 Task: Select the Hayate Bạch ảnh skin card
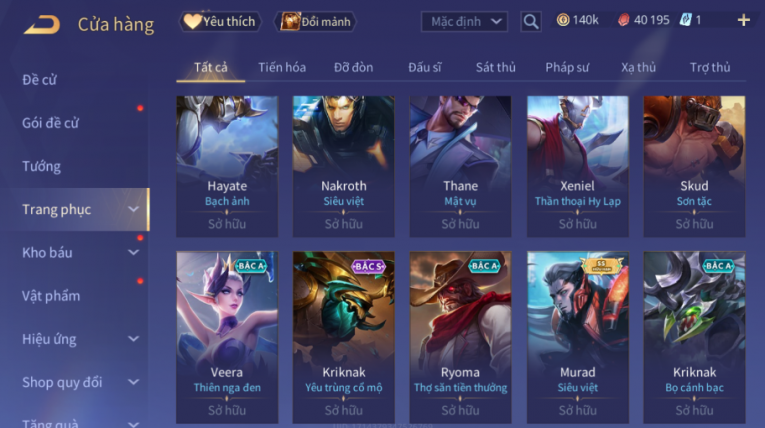(227, 166)
